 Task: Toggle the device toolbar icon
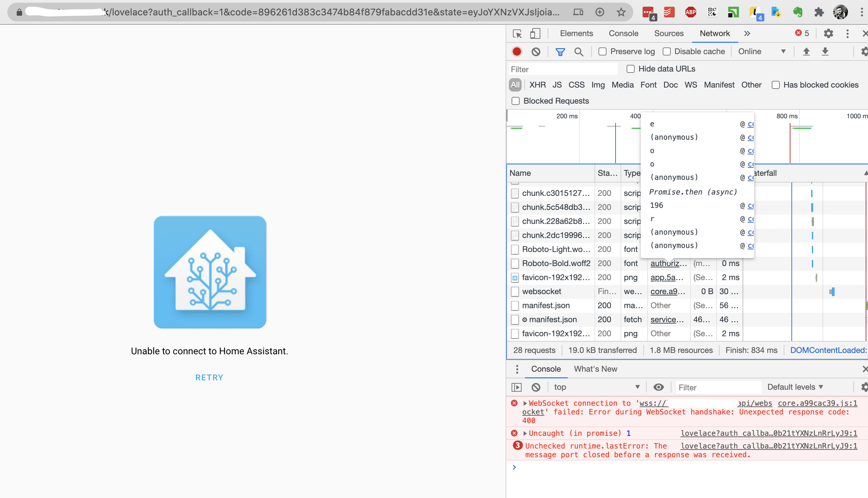(x=535, y=33)
